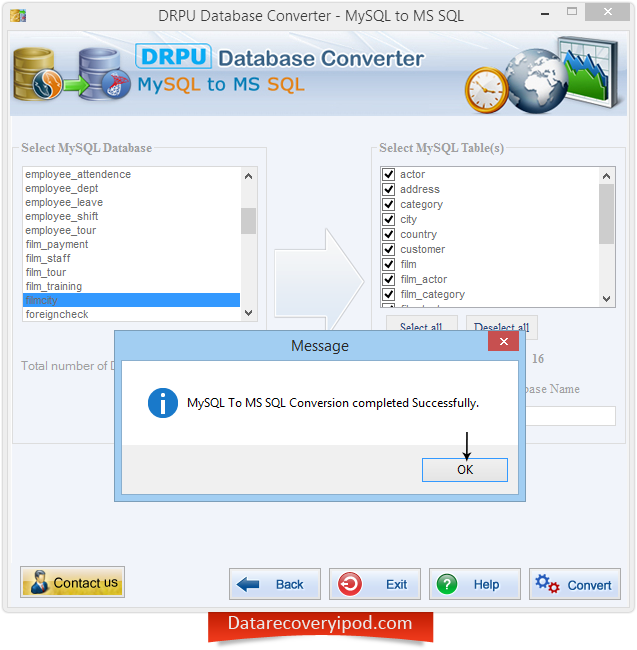Toggle the customer table checkbox
Image resolution: width=637 pixels, height=650 pixels.
[388, 249]
